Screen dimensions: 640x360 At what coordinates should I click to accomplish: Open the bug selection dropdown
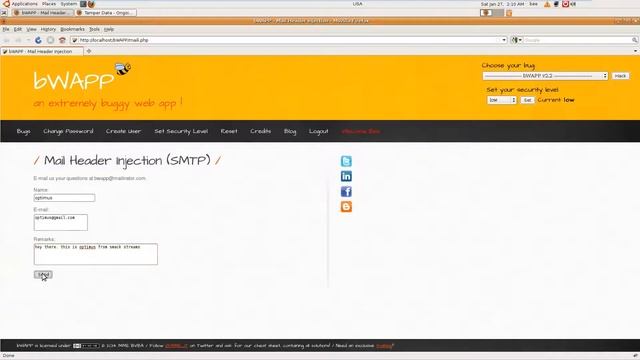545,76
